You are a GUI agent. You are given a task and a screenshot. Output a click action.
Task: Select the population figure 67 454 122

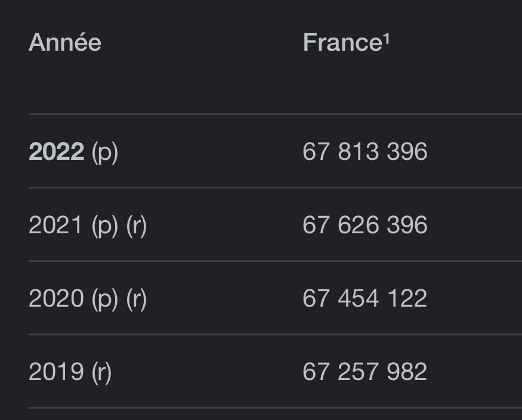(x=365, y=298)
